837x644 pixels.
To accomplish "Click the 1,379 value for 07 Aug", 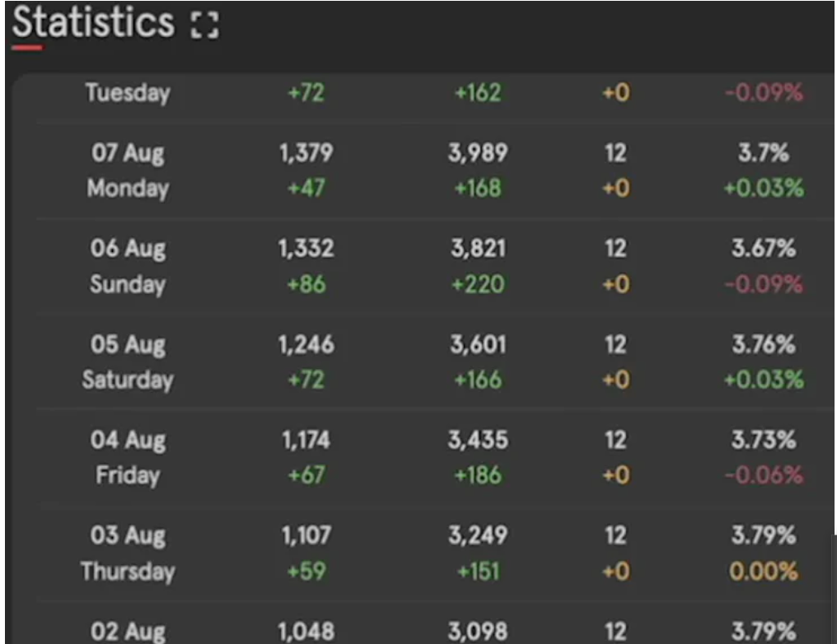I will tap(306, 153).
